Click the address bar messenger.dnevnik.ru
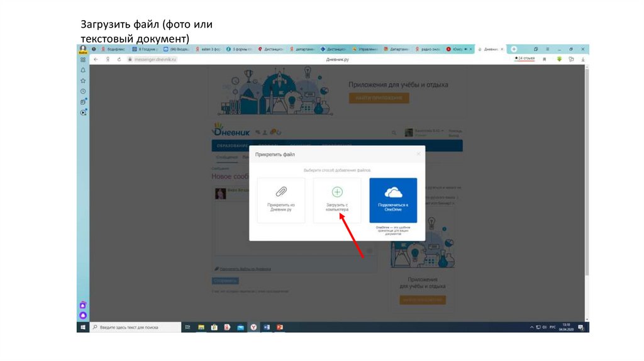Screen dimensions: 644x361 [x=155, y=60]
